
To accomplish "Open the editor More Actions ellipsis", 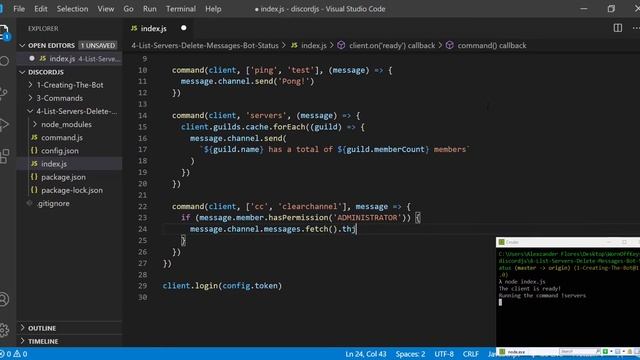I will point(636,28).
